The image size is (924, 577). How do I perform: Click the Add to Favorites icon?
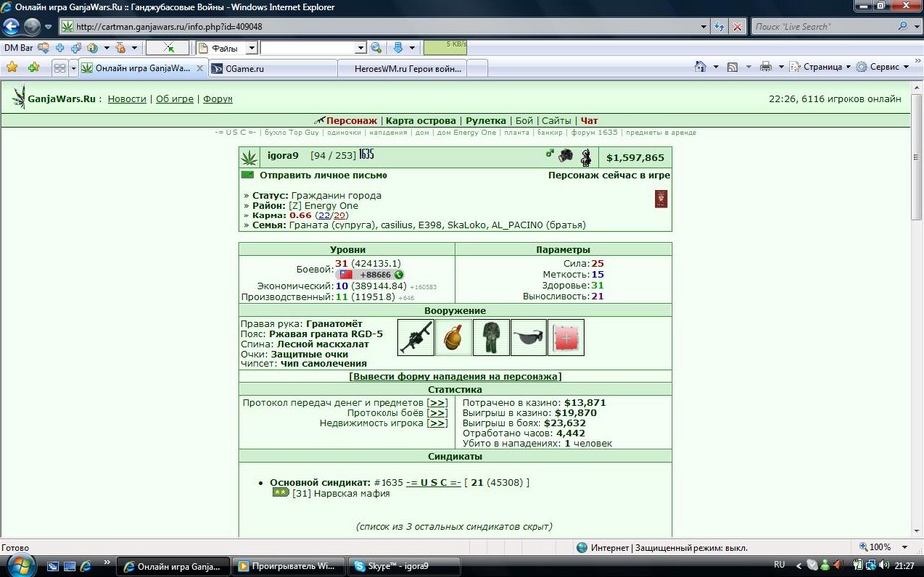click(33, 68)
